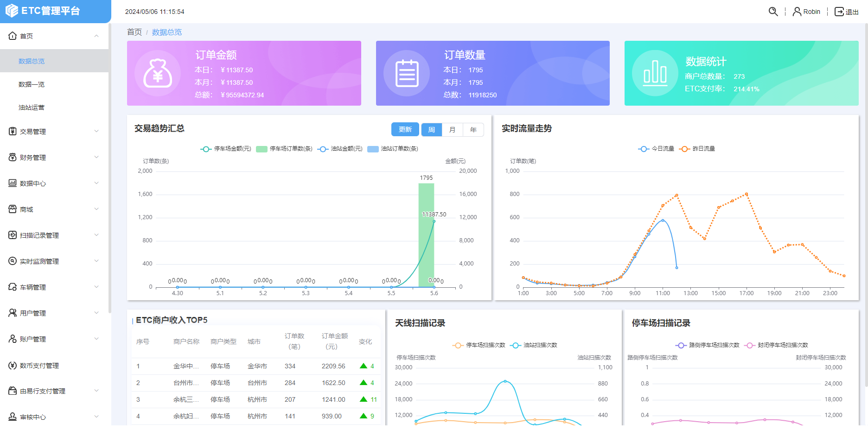868x430 pixels.
Task: Click the 5.6 parking amount data point
Action: 434,221
